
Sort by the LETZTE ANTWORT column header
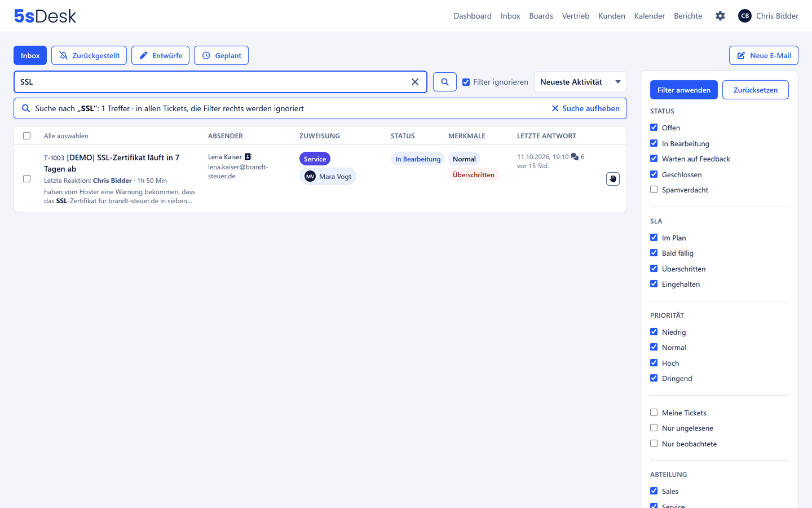546,136
